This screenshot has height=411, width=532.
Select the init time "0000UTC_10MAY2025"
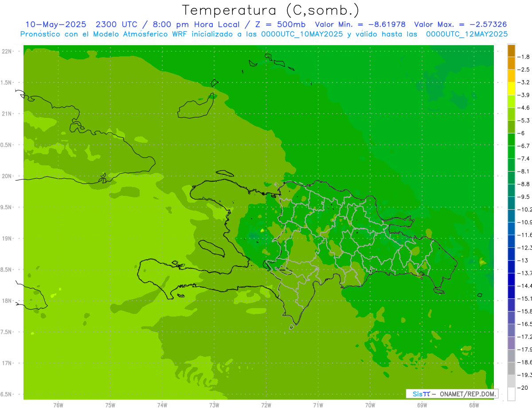pos(302,34)
